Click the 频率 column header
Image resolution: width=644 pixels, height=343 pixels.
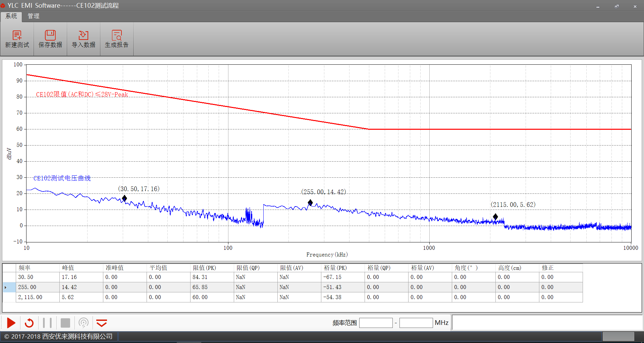[x=37, y=268]
